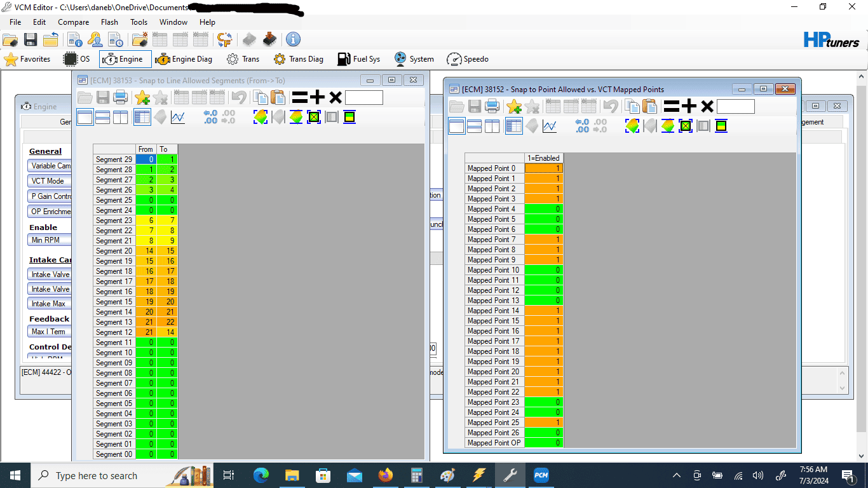Show the line graph view in 38152 window

(550, 126)
